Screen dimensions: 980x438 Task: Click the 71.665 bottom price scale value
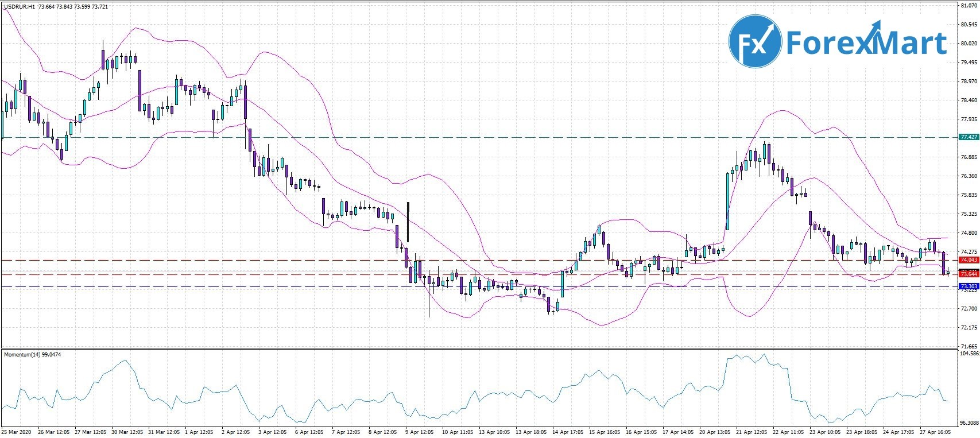coord(969,347)
